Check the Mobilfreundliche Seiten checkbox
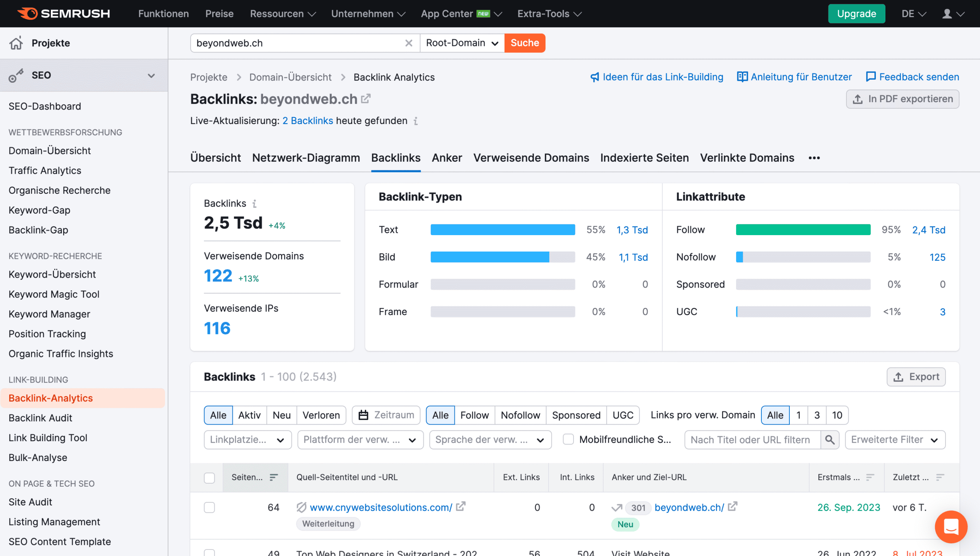Viewport: 980px width, 556px height. [x=568, y=440]
